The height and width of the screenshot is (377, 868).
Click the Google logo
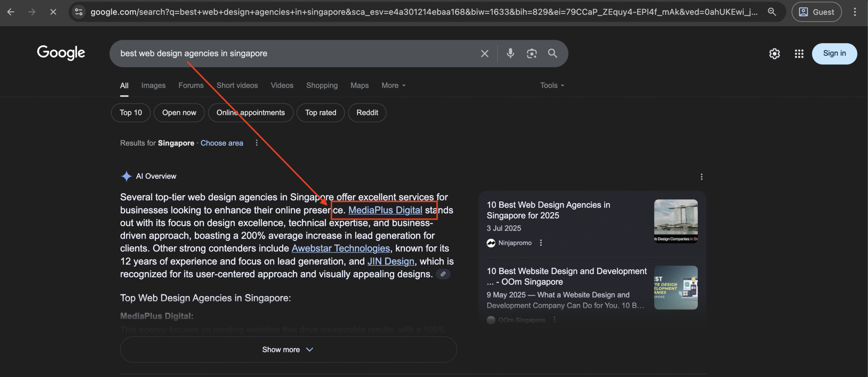61,53
